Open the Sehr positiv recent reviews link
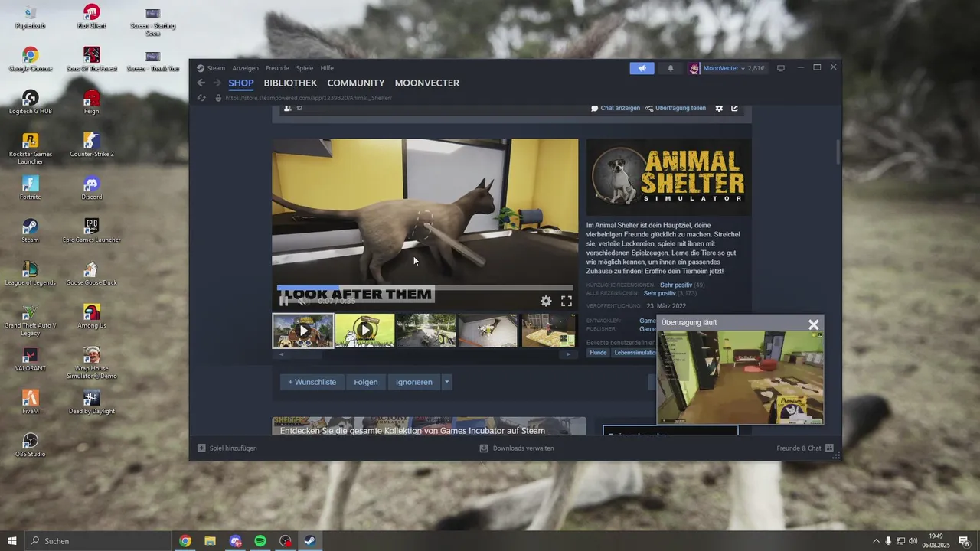Viewport: 980px width, 551px height. point(675,285)
